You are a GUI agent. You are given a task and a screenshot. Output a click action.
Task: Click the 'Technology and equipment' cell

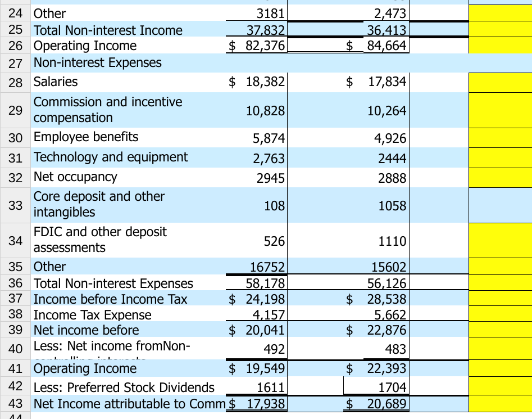(128, 157)
